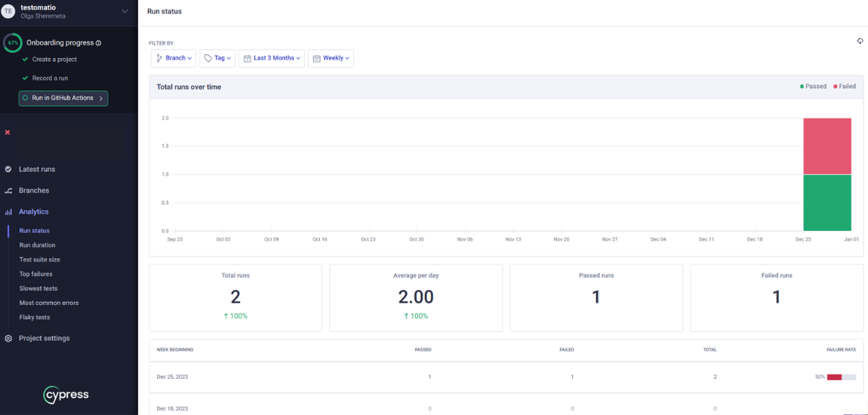Open the Tag filter dropdown
The image size is (868, 415).
coord(217,58)
